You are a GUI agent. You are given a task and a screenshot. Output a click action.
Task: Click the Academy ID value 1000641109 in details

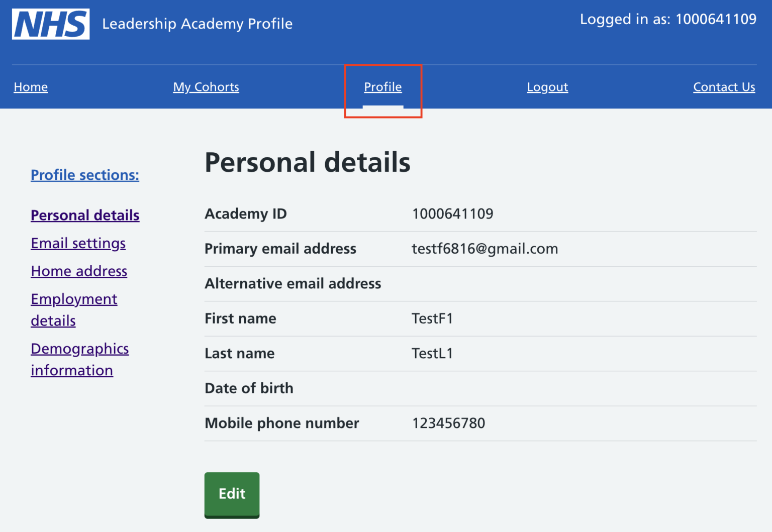tap(452, 214)
